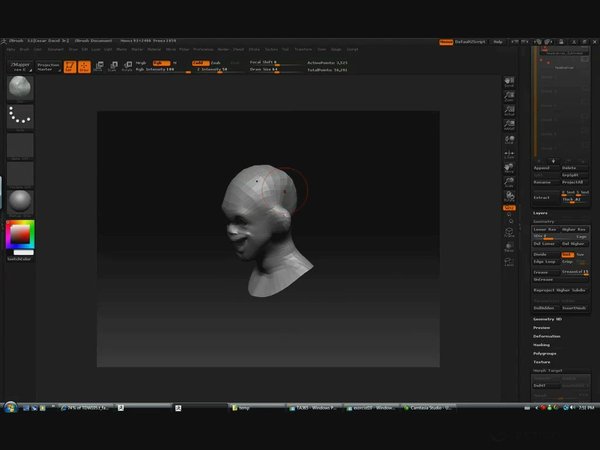Click the Rename subtool button

546,183
